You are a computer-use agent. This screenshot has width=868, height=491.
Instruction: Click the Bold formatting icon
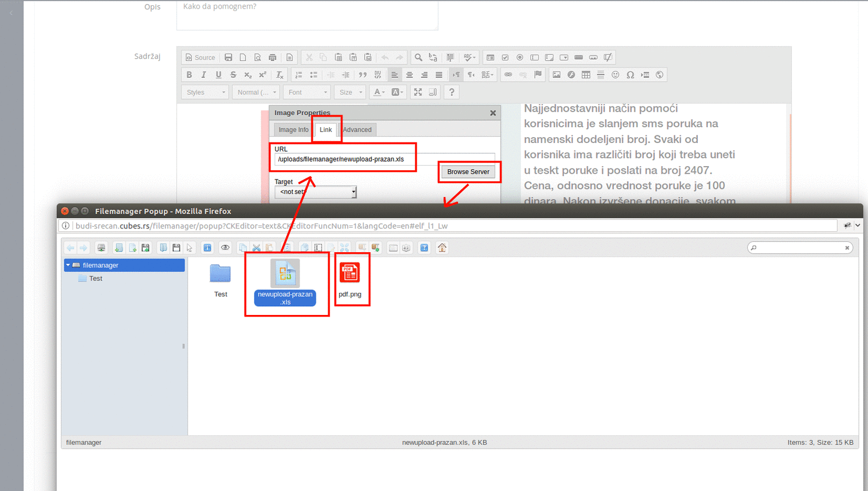click(189, 75)
